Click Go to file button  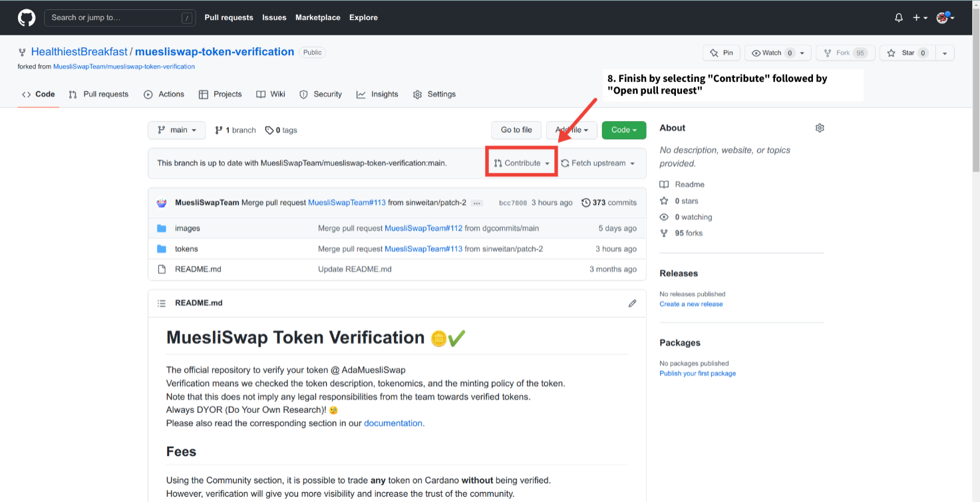pyautogui.click(x=516, y=130)
